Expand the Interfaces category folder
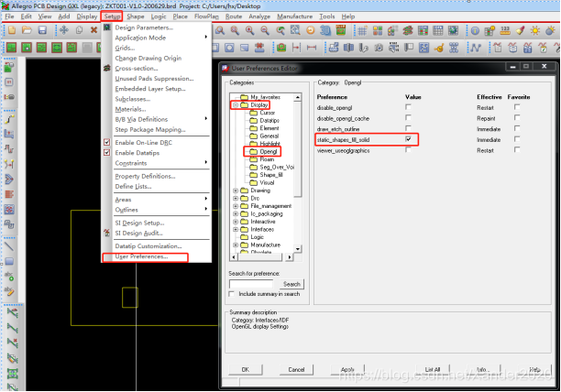This screenshot has width=561, height=392. 236,229
